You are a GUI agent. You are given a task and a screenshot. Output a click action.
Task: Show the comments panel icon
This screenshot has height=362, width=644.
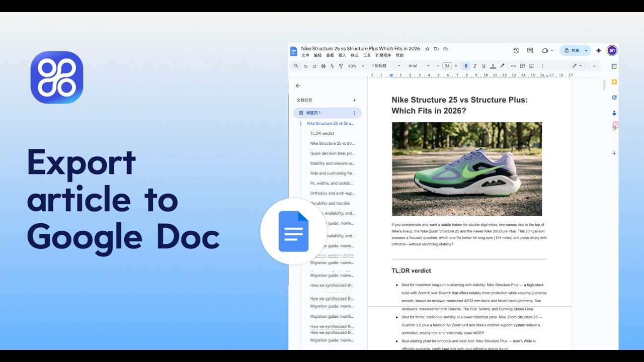point(530,51)
